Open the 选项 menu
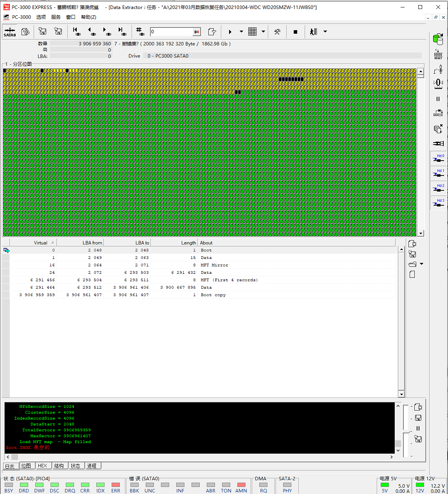Screen dimensions: 448x494 tap(41, 17)
